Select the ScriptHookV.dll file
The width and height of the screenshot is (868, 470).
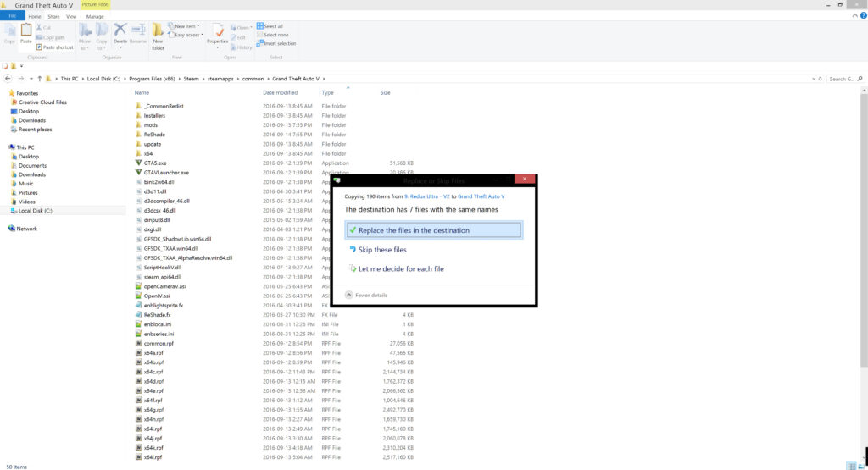162,268
